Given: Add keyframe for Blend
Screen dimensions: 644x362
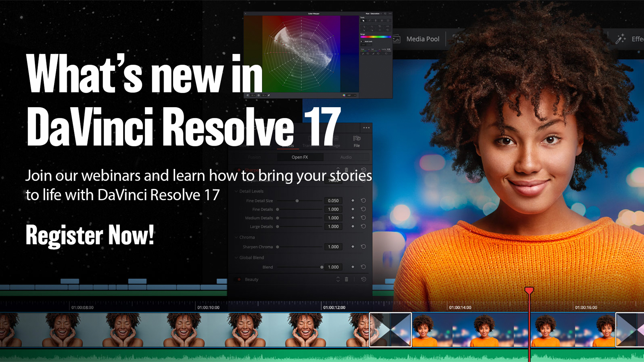Looking at the screenshot, I should pos(353,267).
